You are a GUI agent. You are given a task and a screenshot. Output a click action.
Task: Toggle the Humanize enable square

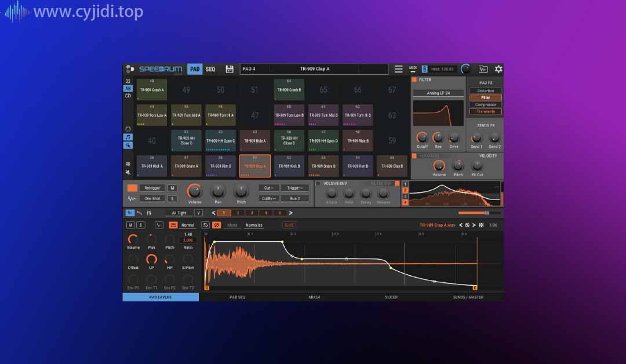click(x=414, y=156)
